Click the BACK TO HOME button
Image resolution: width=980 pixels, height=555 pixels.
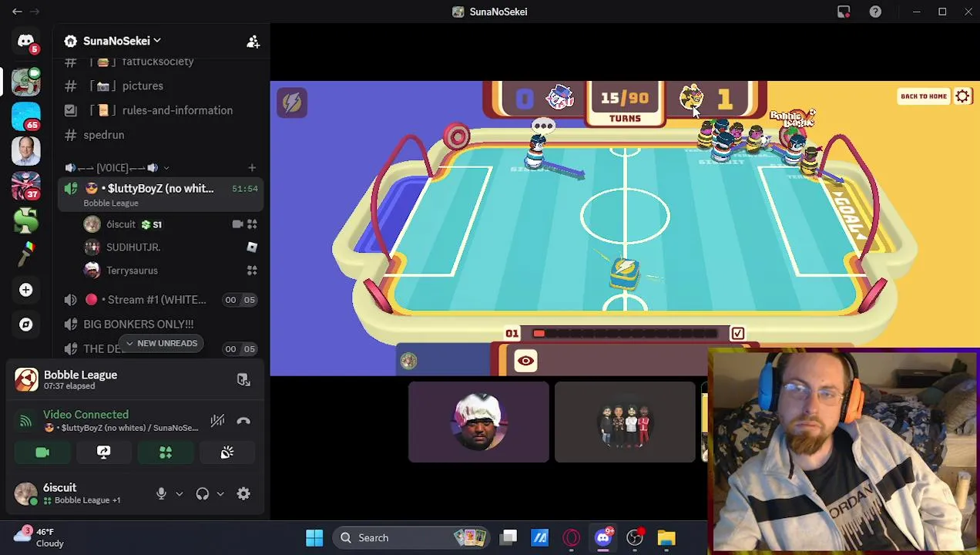coord(923,96)
